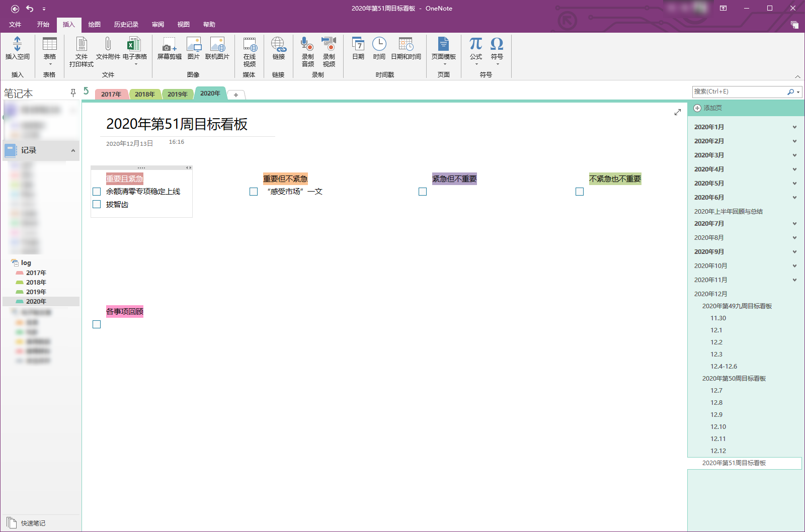Viewport: 805px width, 532px height.
Task: Click the Undo arrow in the title bar
Action: pyautogui.click(x=30, y=9)
